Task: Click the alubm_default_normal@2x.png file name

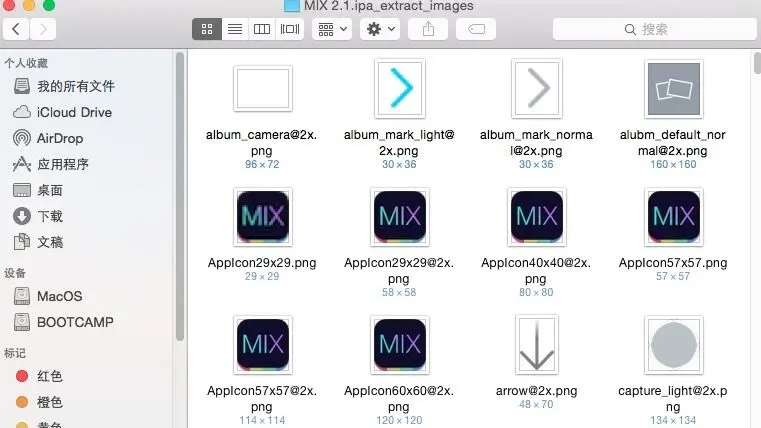Action: 673,143
